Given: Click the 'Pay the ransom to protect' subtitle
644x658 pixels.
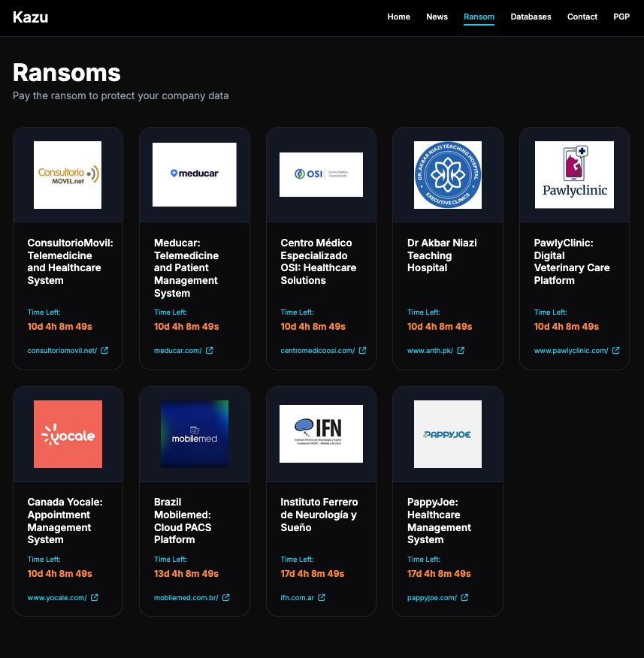Looking at the screenshot, I should click(120, 95).
